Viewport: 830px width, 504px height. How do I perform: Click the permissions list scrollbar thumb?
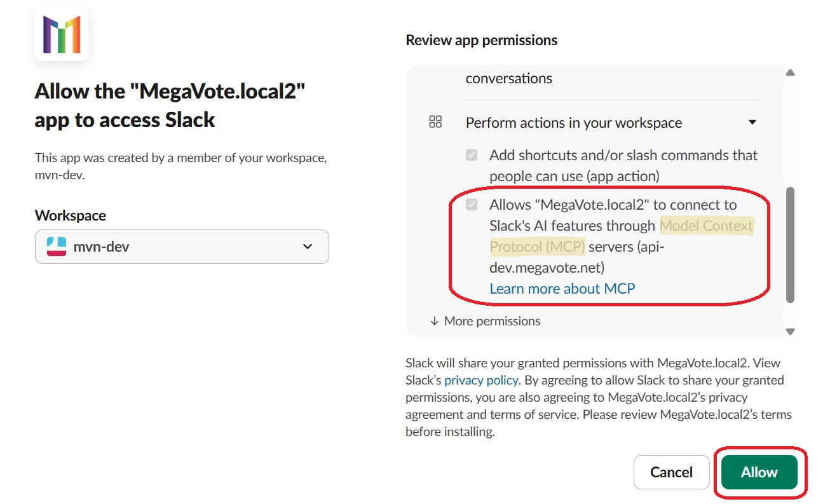coord(791,245)
